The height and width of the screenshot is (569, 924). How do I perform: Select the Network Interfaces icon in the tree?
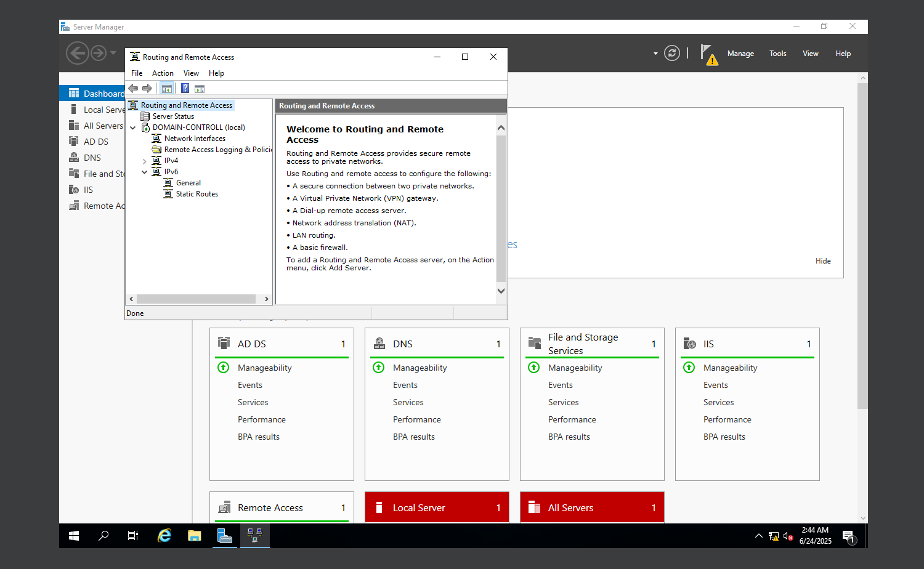(x=156, y=139)
